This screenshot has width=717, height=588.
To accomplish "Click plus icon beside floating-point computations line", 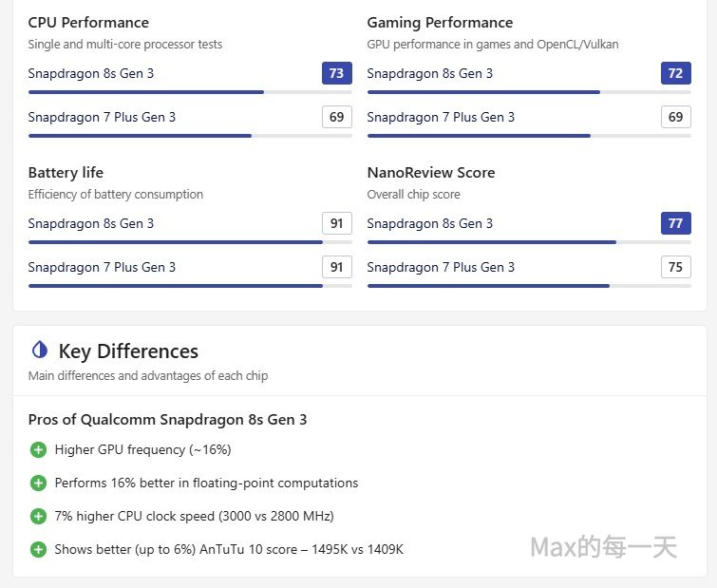I will click(x=38, y=484).
